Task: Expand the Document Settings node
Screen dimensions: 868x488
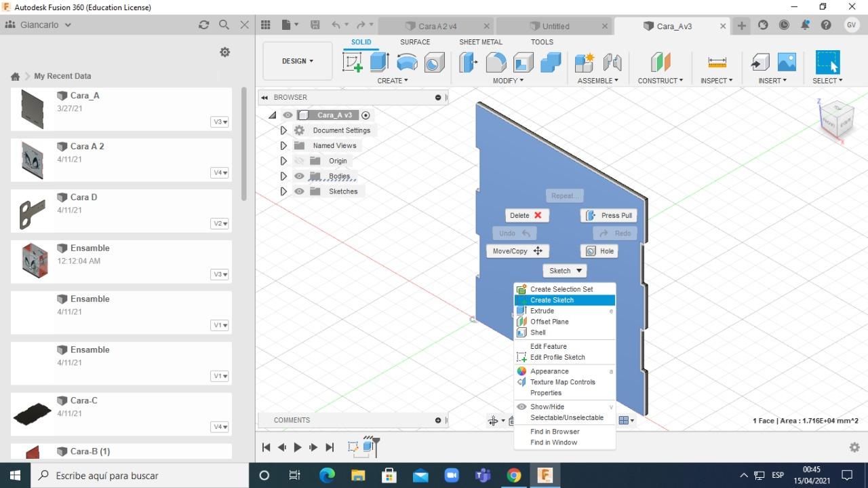Action: click(283, 130)
